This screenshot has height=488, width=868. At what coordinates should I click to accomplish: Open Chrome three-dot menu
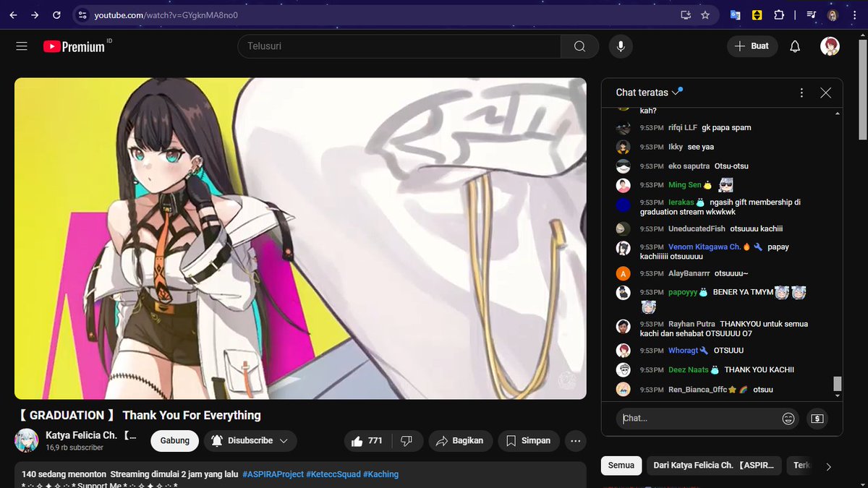[x=854, y=14]
